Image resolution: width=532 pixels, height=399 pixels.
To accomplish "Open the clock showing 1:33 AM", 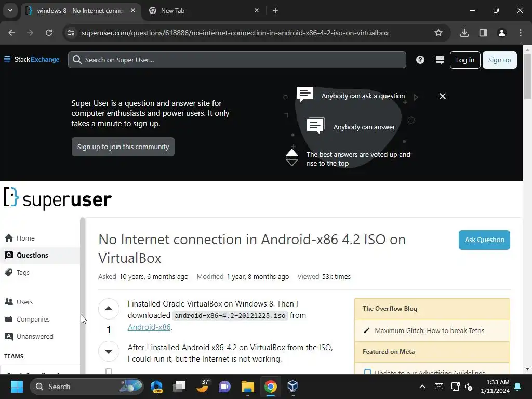I will point(495,387).
